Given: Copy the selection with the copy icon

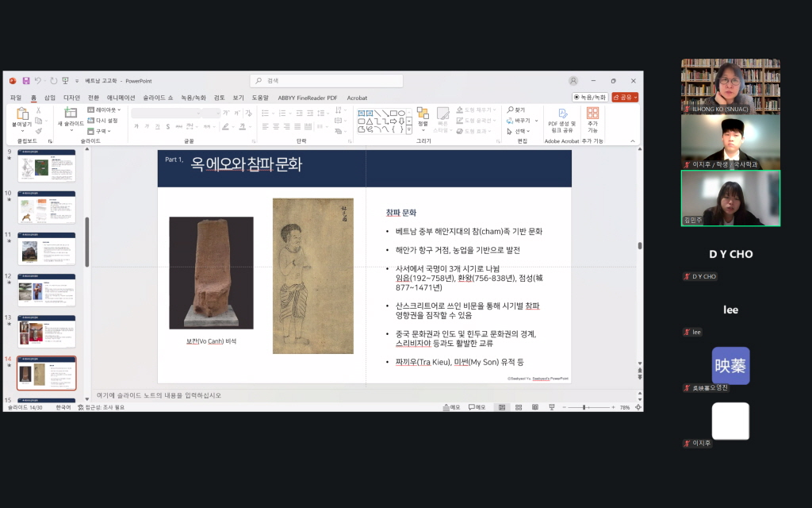Looking at the screenshot, I should coord(38,121).
